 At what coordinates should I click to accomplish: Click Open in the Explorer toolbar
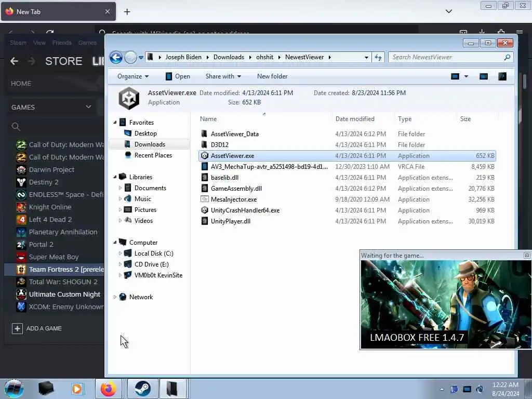(x=178, y=76)
